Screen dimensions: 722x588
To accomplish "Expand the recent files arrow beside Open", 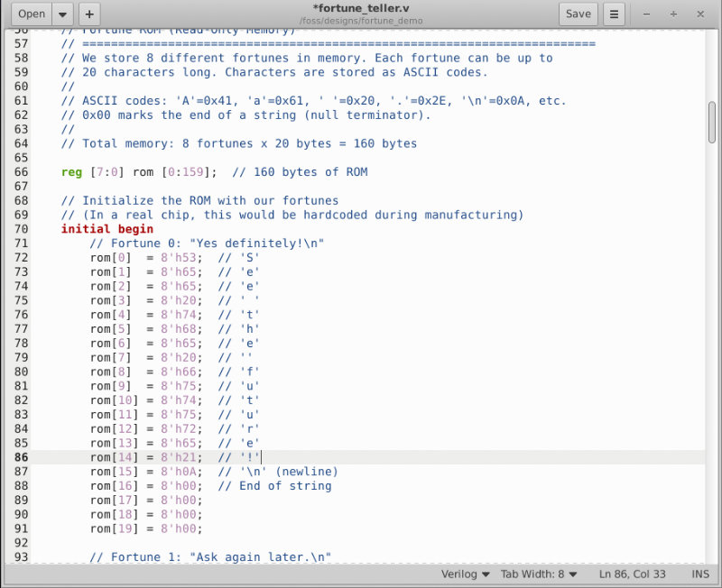I will coord(62,14).
